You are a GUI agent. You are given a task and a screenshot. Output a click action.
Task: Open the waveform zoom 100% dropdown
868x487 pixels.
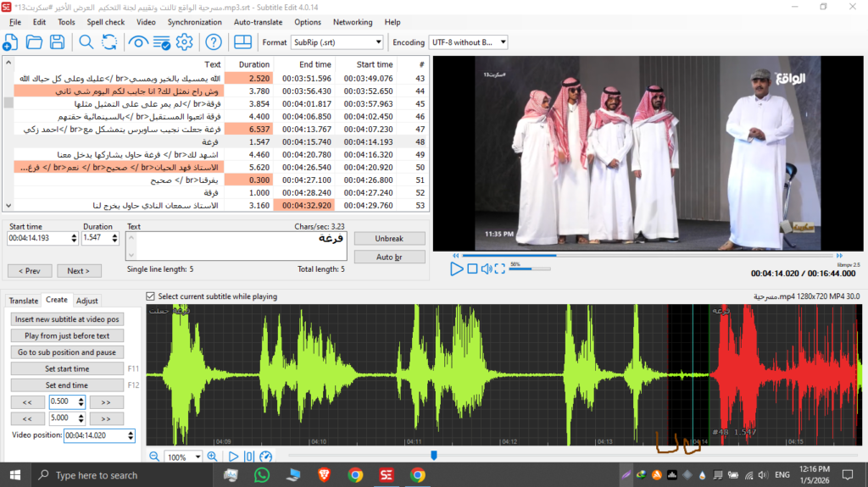198,457
